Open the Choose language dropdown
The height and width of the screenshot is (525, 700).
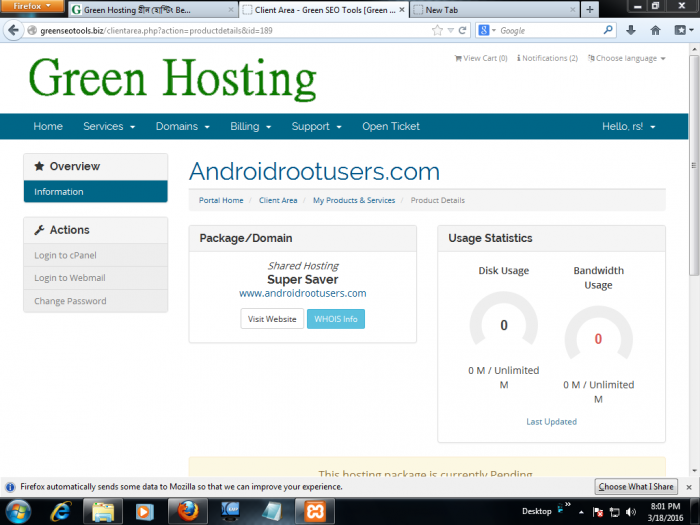tap(626, 58)
